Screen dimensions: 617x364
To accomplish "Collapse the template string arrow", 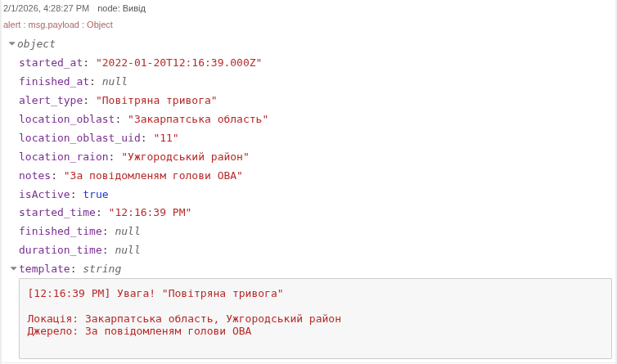I will [14, 268].
